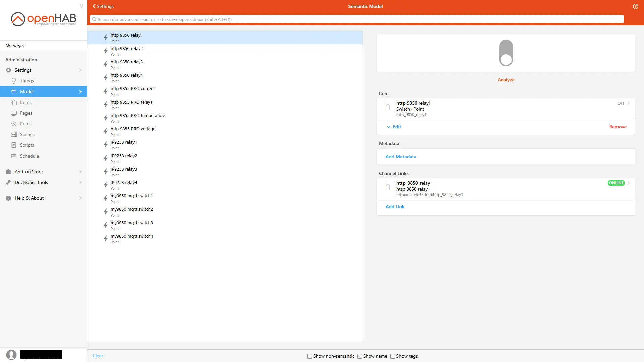This screenshot has width=644, height=362.
Task: Click the Scenes film icon
Action: click(x=14, y=134)
